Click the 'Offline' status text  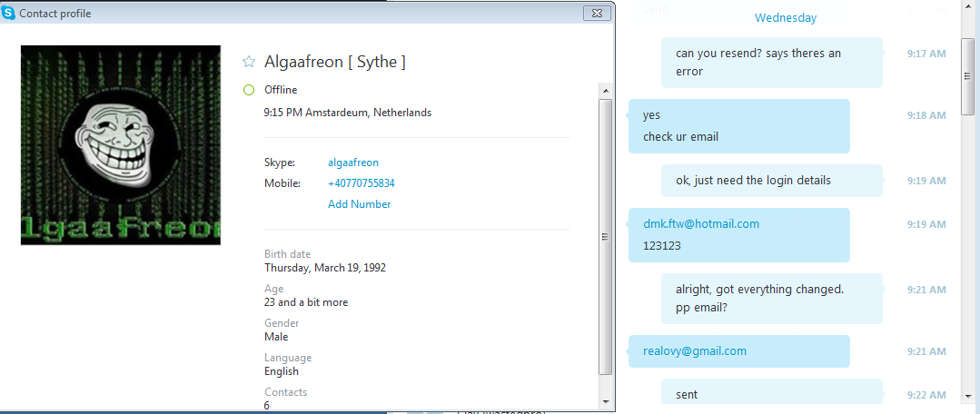281,90
